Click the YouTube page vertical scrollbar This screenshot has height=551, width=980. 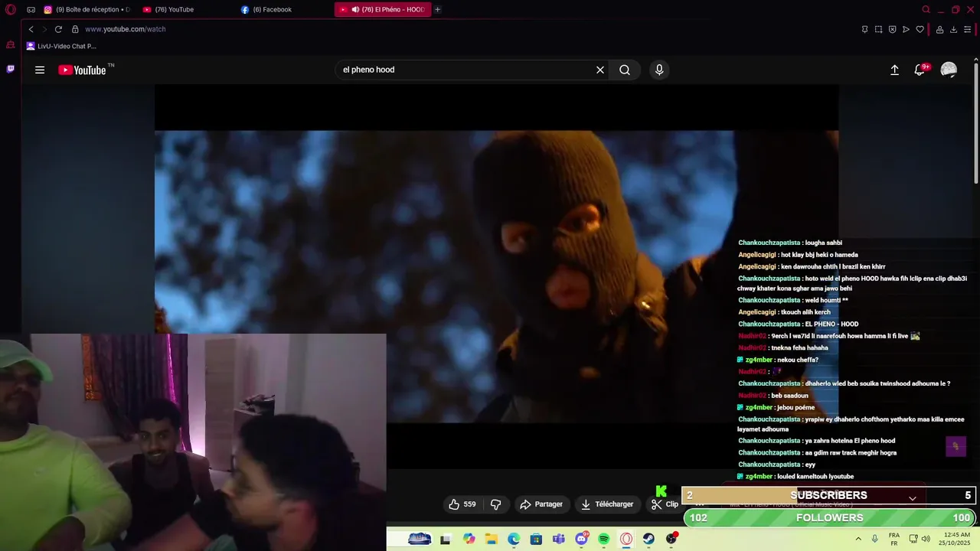[976, 122]
